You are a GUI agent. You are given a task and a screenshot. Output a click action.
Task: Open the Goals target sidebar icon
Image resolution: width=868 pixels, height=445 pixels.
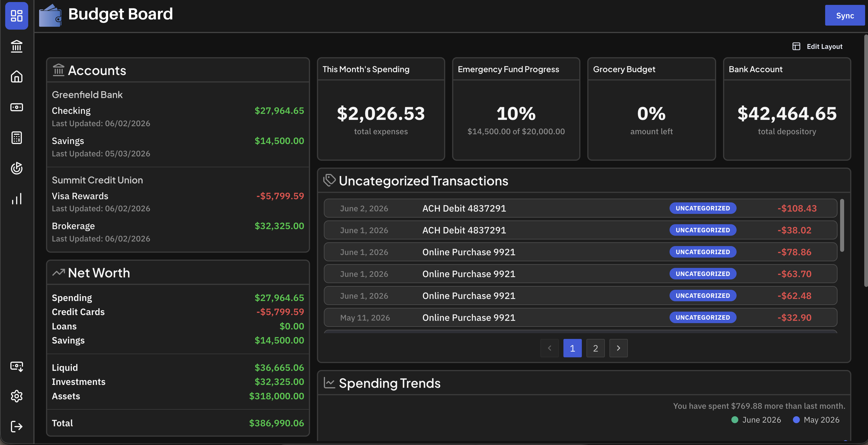click(x=16, y=168)
